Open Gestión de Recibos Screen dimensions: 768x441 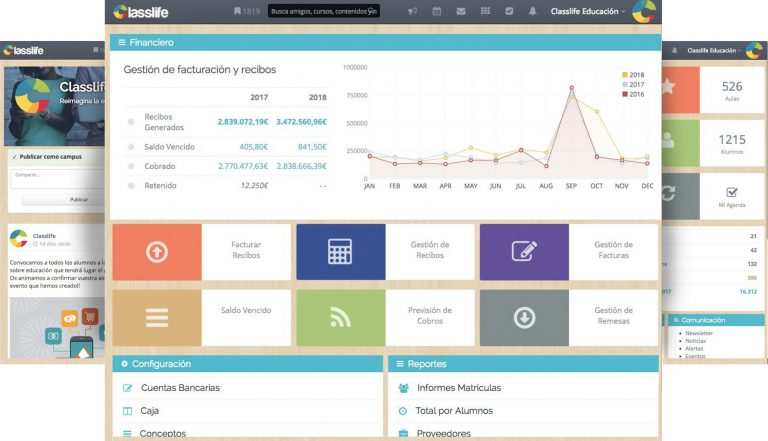430,250
